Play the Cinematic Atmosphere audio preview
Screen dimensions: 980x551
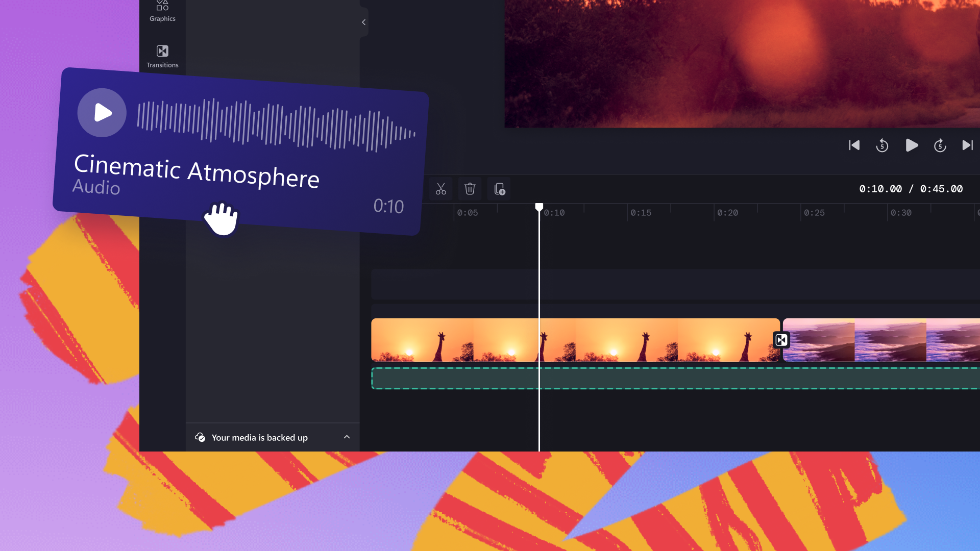point(102,112)
